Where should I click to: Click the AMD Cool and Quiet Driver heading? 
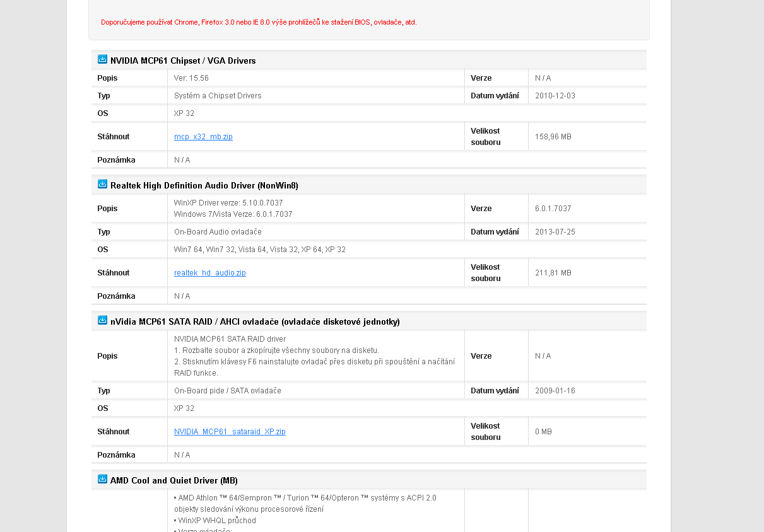pyautogui.click(x=173, y=481)
